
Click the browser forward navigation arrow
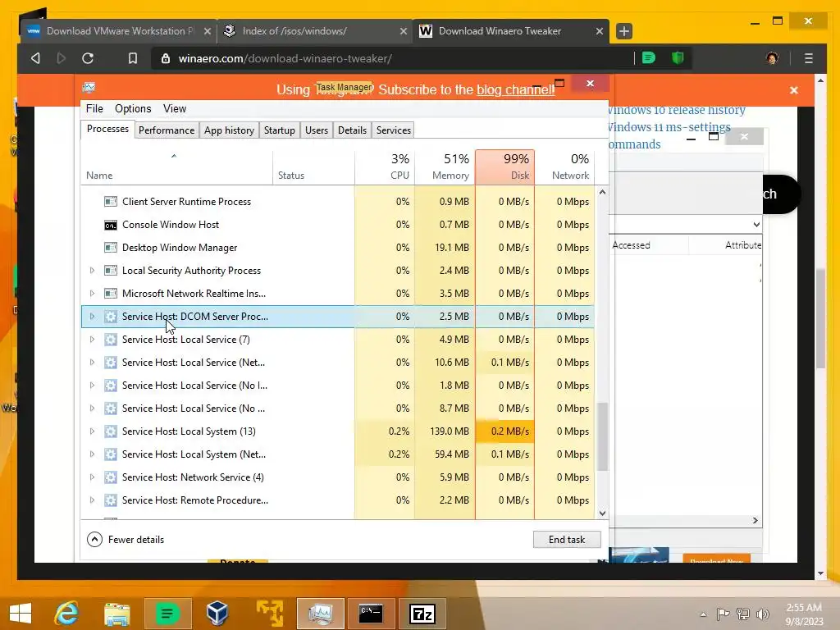61,58
